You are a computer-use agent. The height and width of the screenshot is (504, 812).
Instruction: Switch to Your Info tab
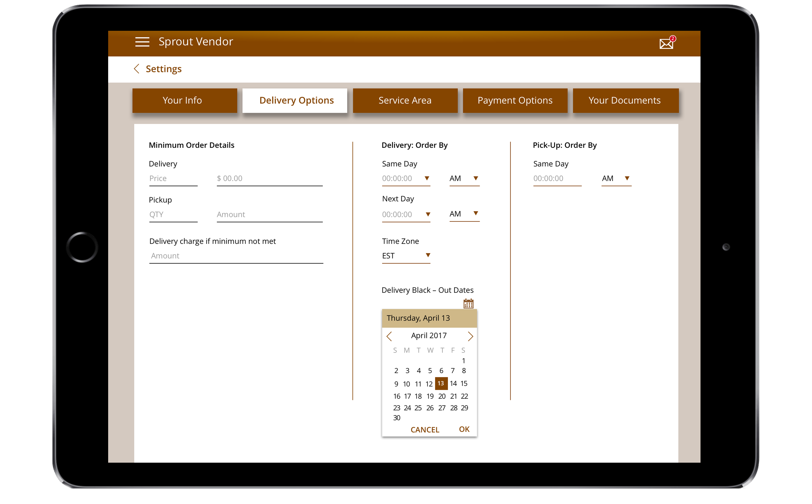coord(185,100)
